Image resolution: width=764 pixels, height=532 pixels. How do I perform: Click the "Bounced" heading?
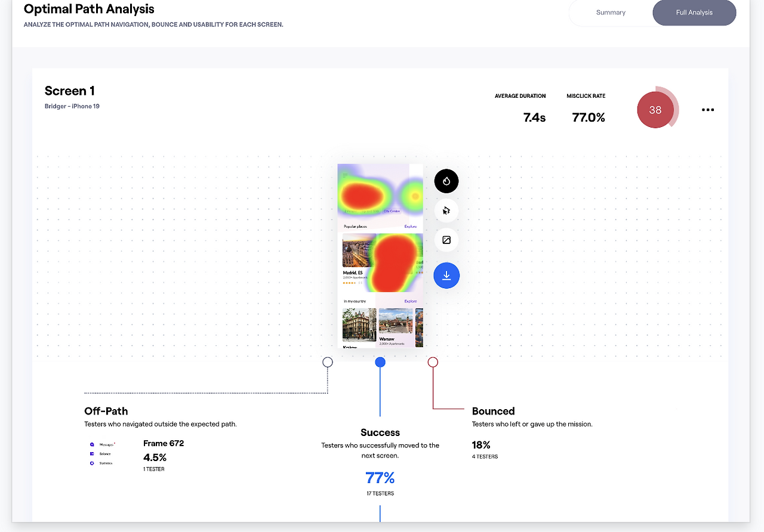pyautogui.click(x=494, y=411)
